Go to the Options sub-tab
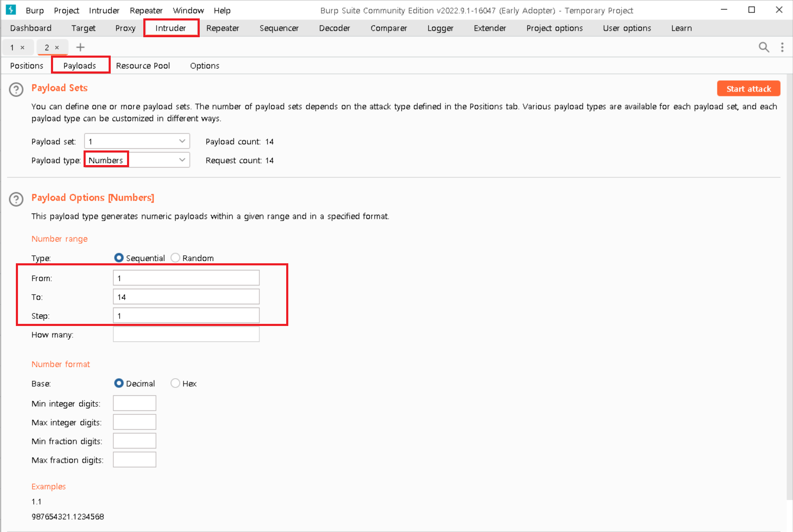The image size is (793, 532). click(205, 66)
